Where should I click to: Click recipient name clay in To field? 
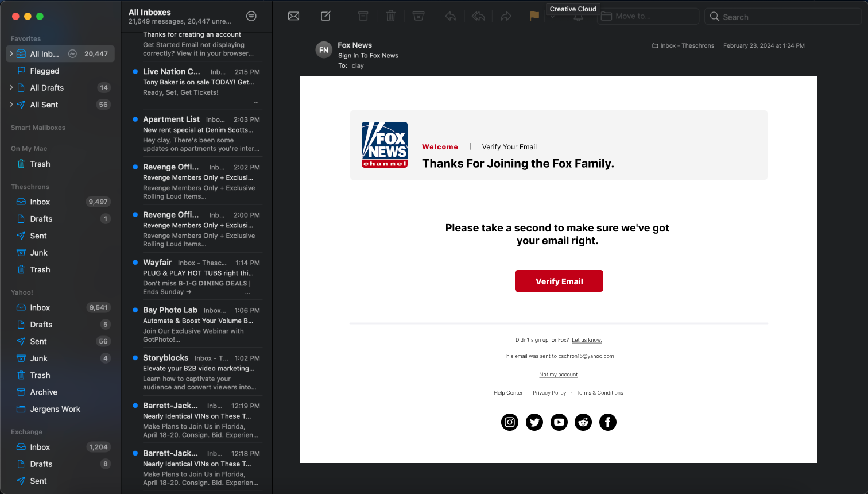pos(358,65)
